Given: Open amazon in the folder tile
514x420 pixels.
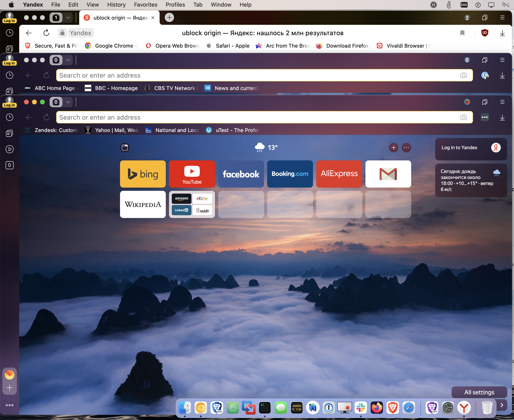Looking at the screenshot, I should pos(181,199).
